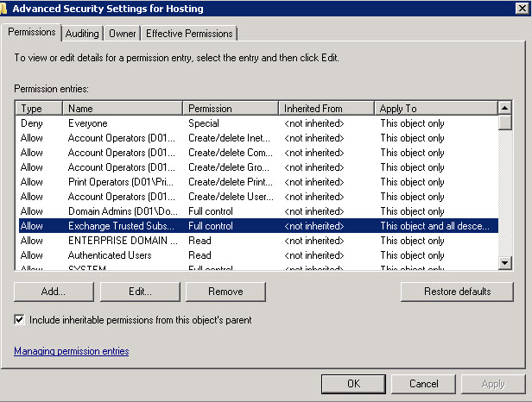Open Managing permission entries link

tap(72, 351)
